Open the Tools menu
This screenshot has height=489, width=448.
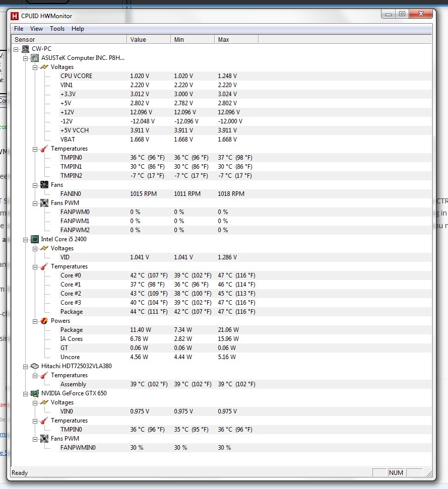tap(57, 29)
